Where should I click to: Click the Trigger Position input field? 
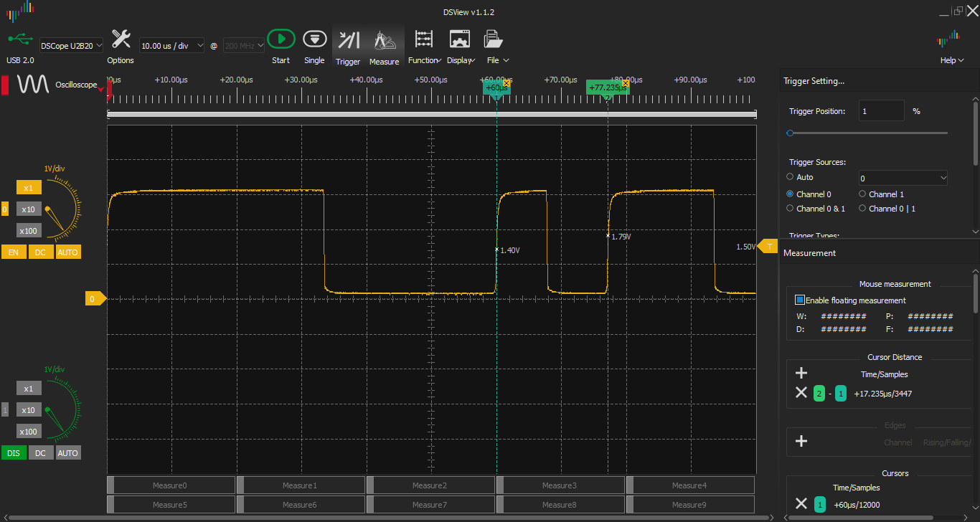click(881, 111)
